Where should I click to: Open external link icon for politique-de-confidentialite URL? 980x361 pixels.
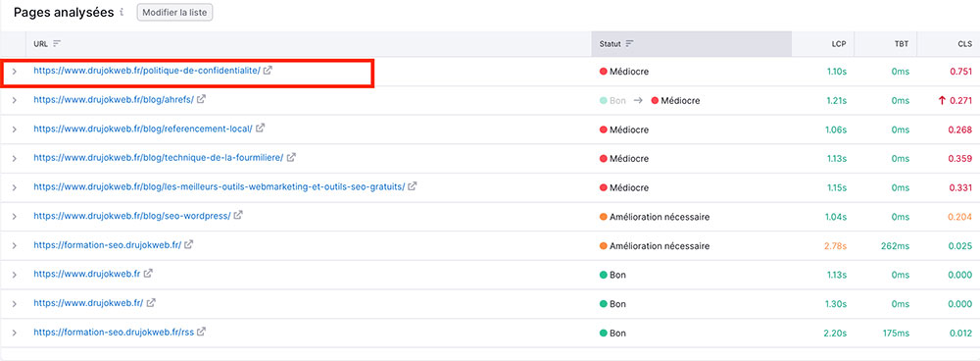268,71
